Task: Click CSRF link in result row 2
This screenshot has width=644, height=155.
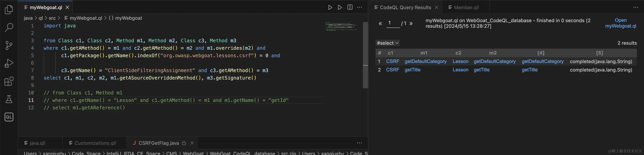Action: pyautogui.click(x=392, y=70)
